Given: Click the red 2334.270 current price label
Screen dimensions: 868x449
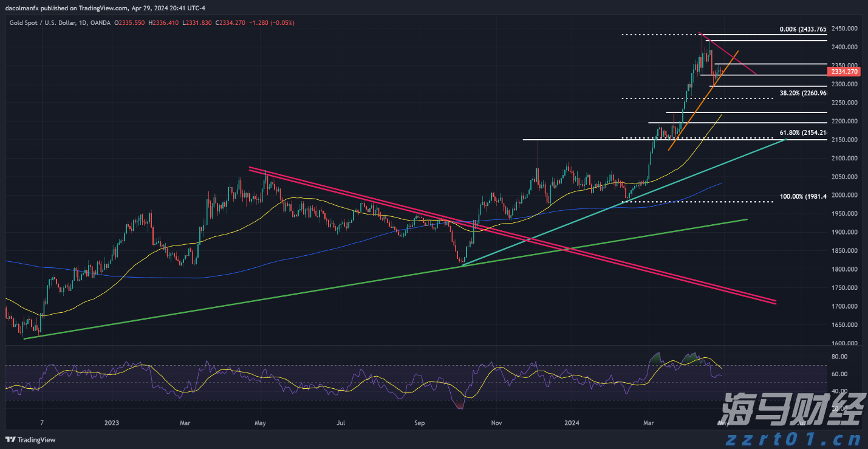Looking at the screenshot, I should pos(844,72).
